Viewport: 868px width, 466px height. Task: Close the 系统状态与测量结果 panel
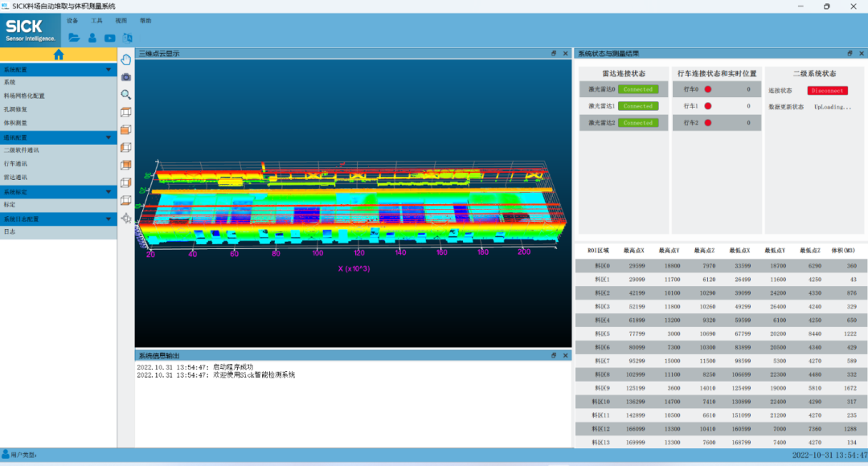click(x=862, y=54)
